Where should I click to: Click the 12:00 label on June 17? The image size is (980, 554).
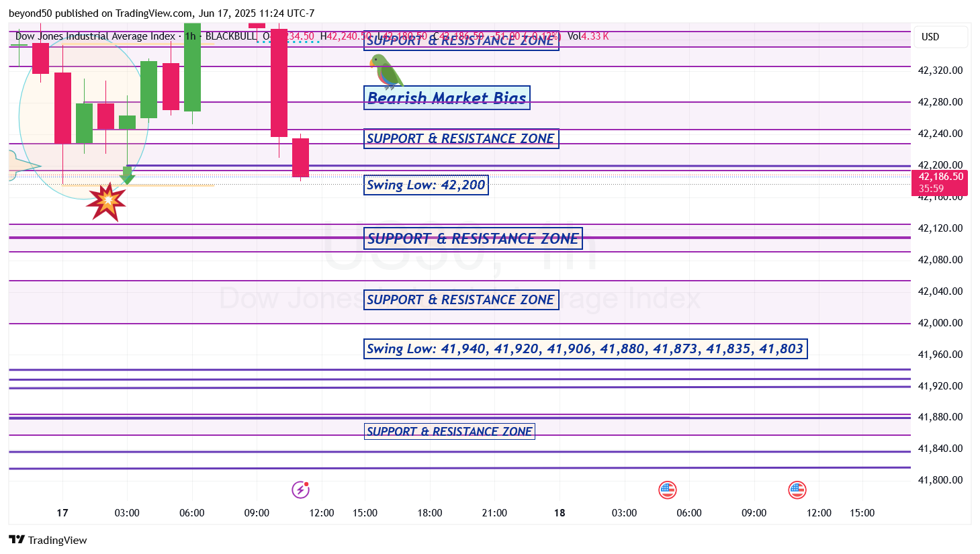[322, 513]
